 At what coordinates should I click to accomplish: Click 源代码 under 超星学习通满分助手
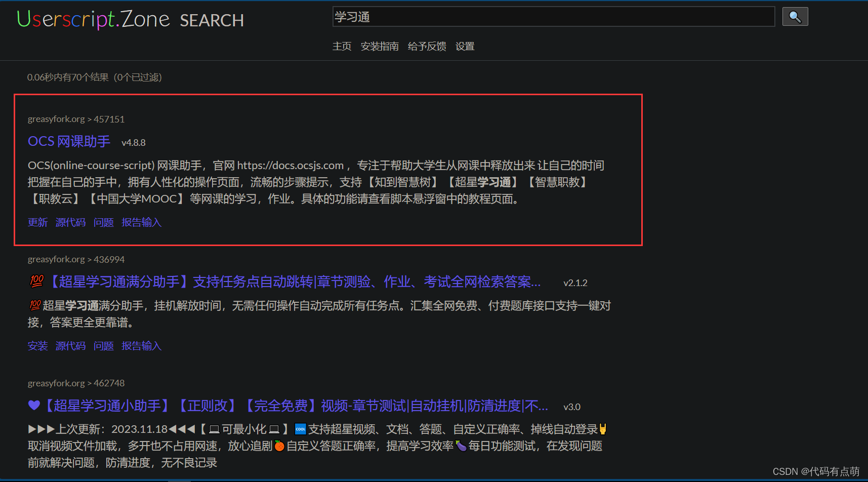(70, 346)
